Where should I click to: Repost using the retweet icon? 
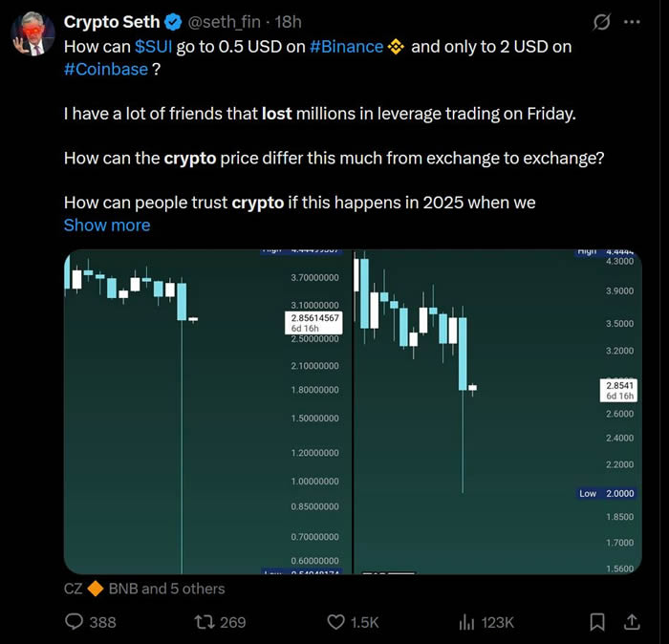coord(202,622)
